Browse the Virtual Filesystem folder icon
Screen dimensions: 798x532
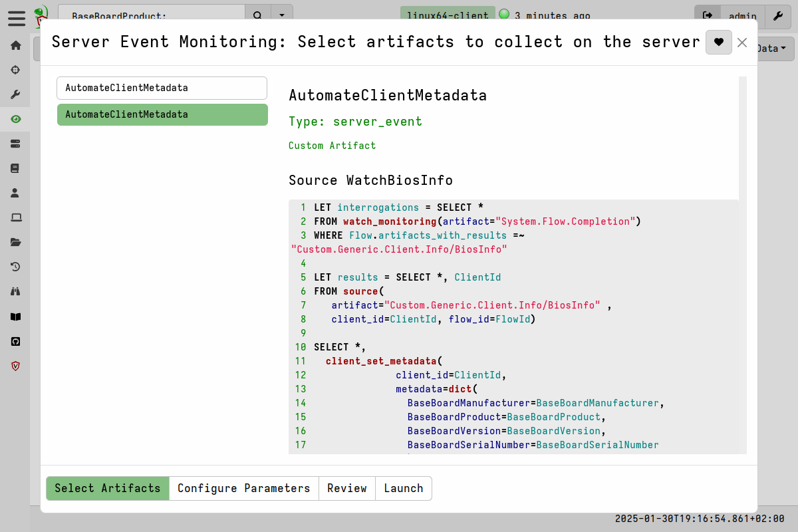coord(15,242)
